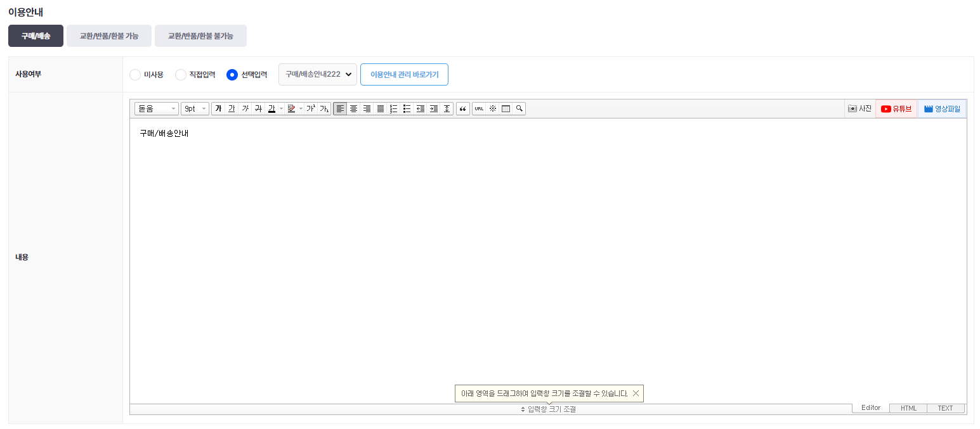Apply the text background highlight color
The height and width of the screenshot is (429, 980).
[x=291, y=108]
